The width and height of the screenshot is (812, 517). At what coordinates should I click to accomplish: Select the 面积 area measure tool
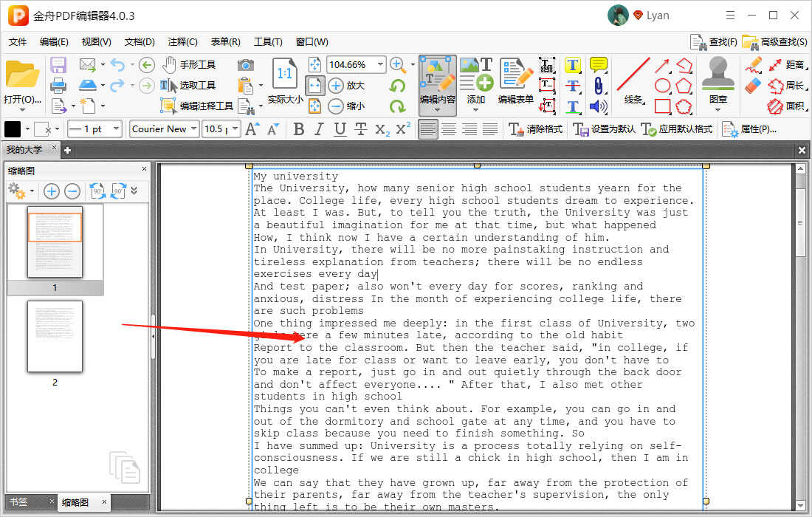[x=786, y=106]
